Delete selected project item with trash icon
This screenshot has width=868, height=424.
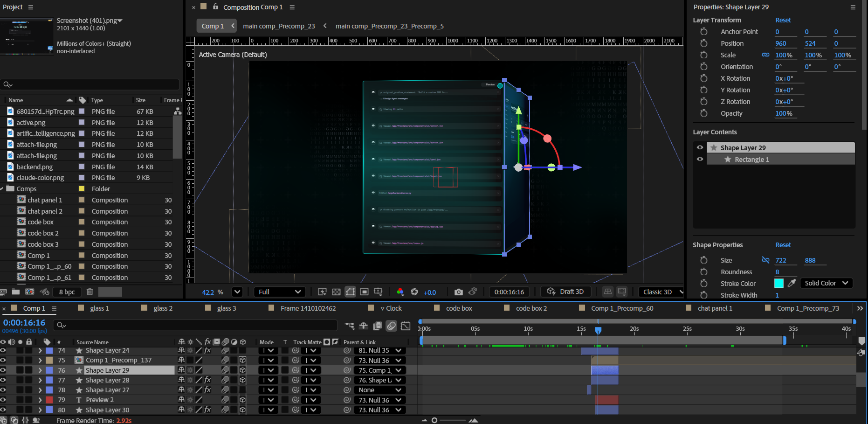coord(90,292)
